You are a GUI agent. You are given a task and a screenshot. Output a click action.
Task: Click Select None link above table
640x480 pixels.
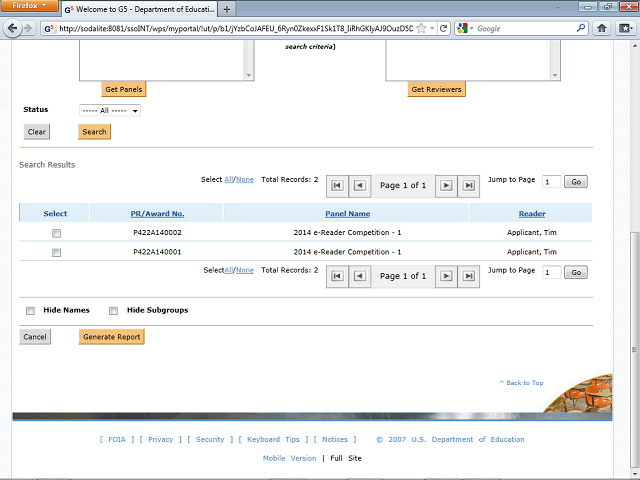pos(245,180)
